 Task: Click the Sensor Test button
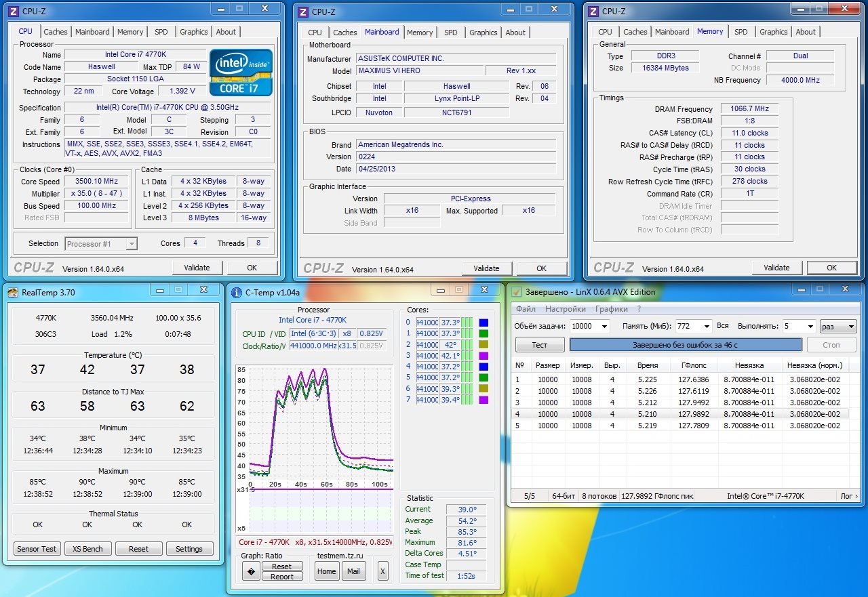[37, 549]
